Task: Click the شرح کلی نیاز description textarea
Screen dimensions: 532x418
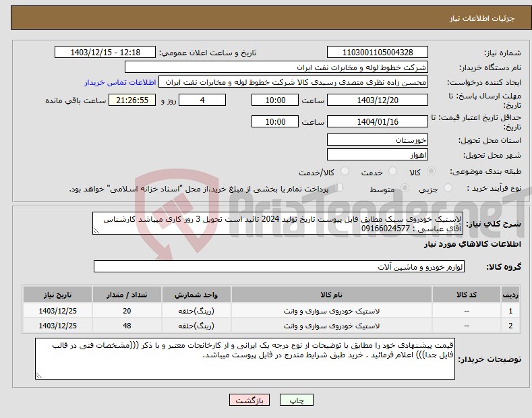Action: click(x=278, y=223)
